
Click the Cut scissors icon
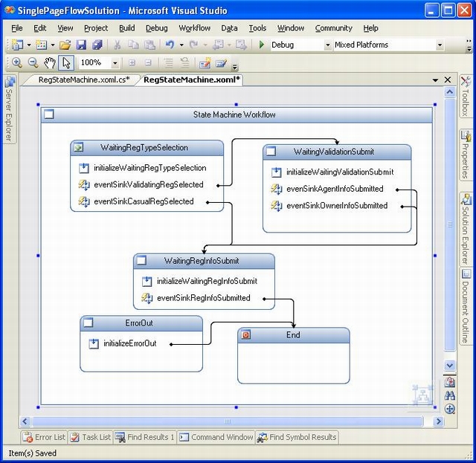(x=118, y=45)
